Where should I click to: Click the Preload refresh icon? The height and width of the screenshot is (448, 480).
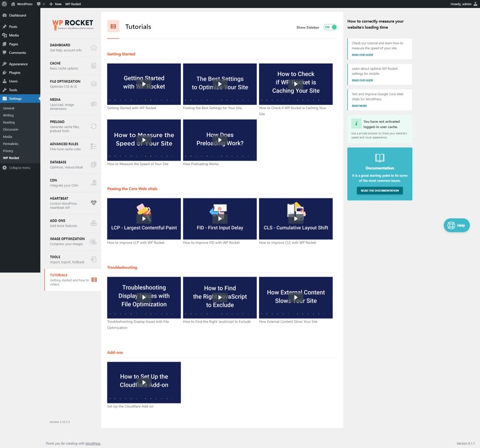94,126
